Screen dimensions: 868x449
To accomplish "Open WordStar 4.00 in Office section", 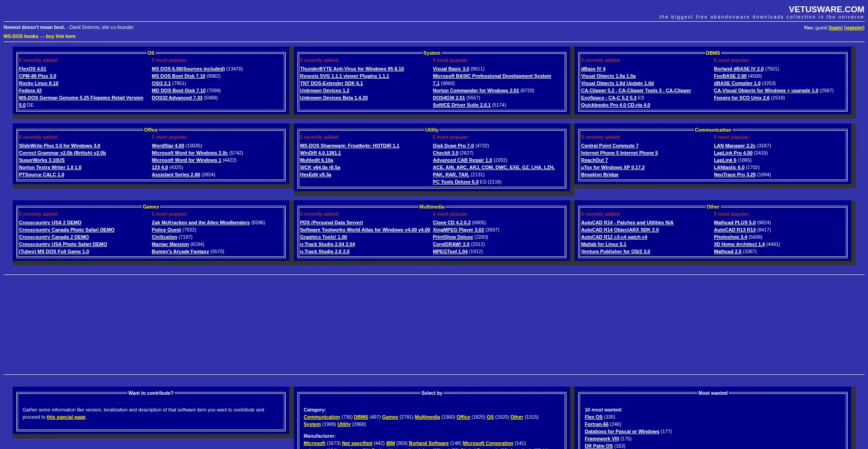I will click(168, 146).
